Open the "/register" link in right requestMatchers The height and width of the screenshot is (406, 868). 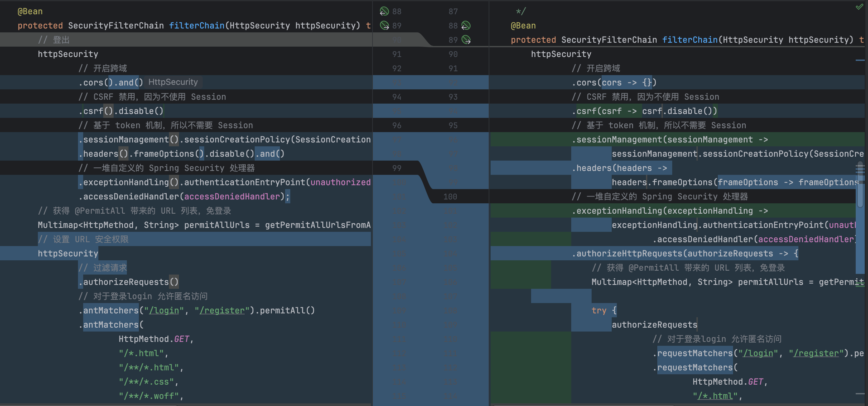pyautogui.click(x=816, y=354)
